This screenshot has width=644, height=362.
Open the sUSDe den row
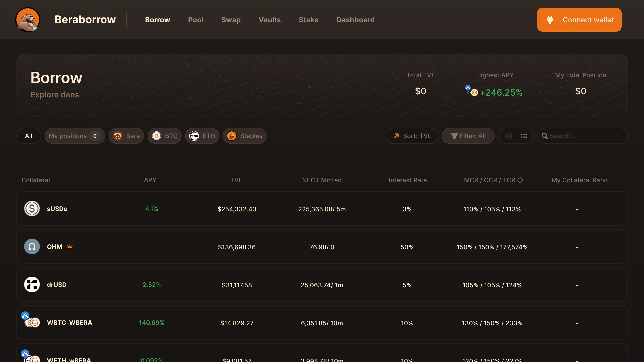click(x=322, y=209)
